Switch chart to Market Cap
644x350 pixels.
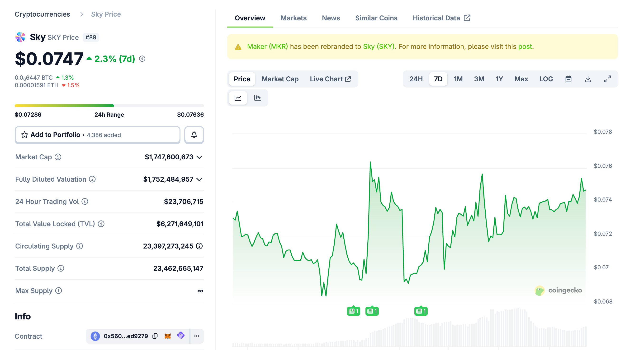pos(280,79)
